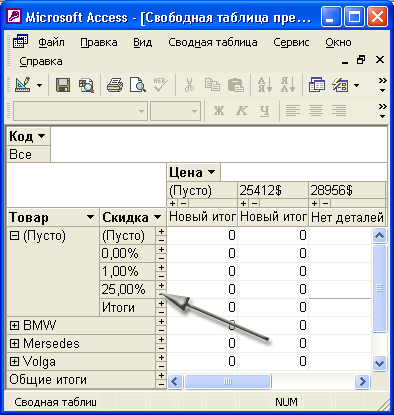Click the horizontal scrollbar thumb

click(x=228, y=381)
